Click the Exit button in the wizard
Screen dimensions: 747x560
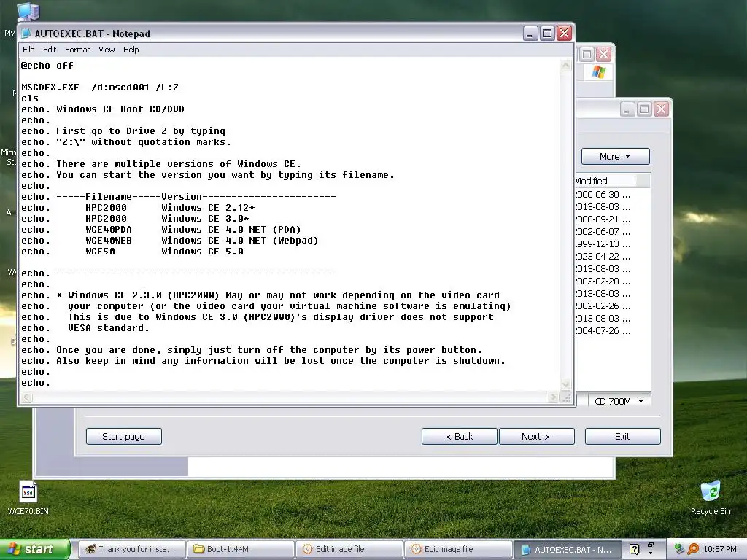click(x=623, y=436)
